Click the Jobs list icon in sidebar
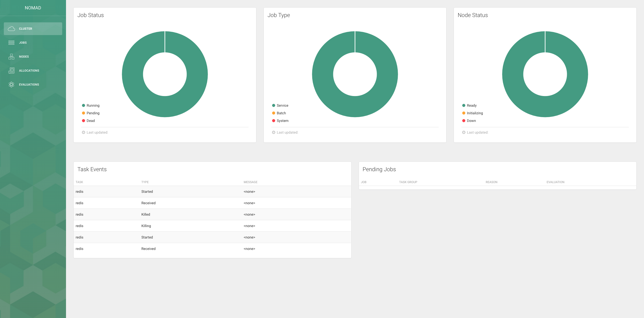Image resolution: width=644 pixels, height=318 pixels. (x=11, y=43)
